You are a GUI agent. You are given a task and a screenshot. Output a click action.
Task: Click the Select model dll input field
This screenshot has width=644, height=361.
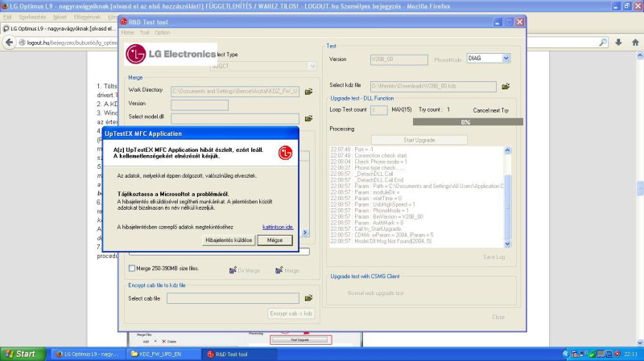coord(235,118)
